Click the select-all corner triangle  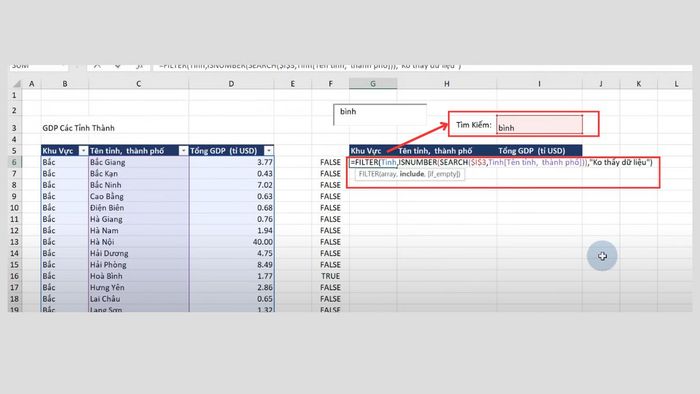pos(16,84)
